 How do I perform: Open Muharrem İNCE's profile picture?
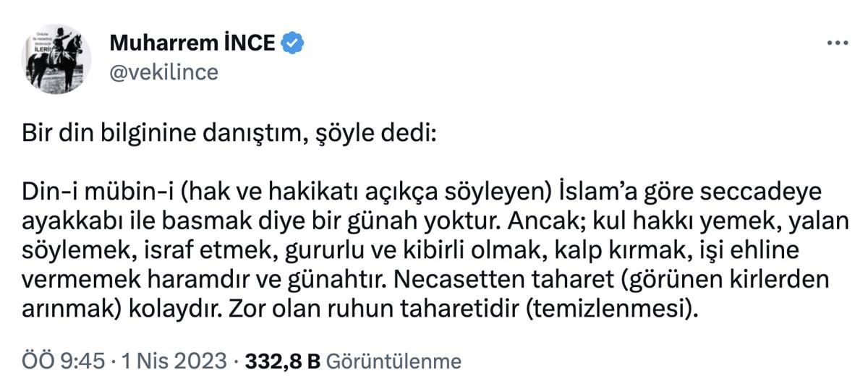[58, 59]
